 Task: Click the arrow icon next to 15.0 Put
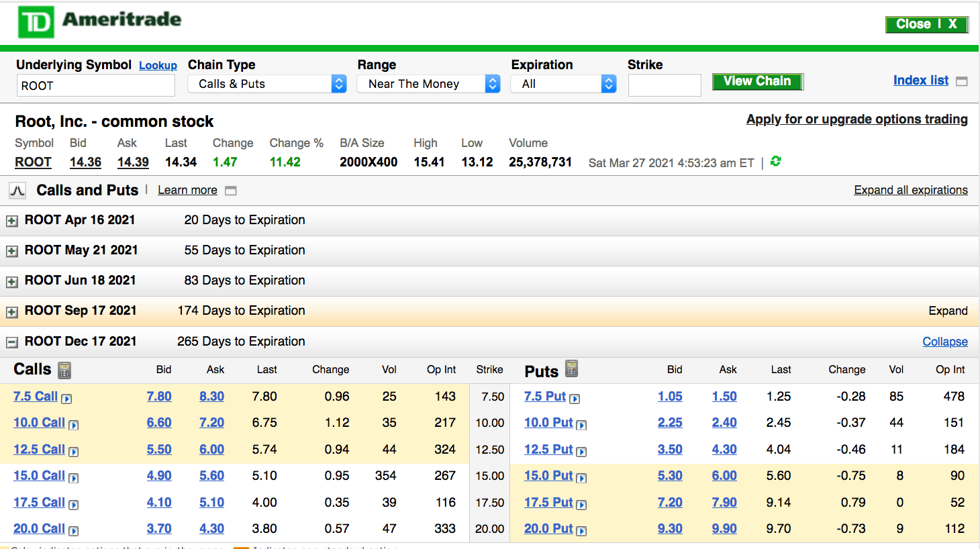coord(581,478)
